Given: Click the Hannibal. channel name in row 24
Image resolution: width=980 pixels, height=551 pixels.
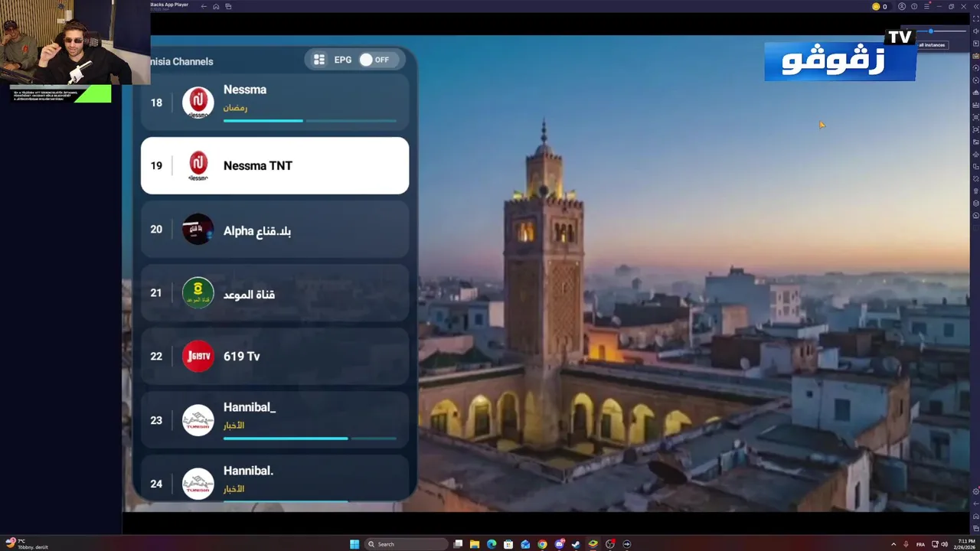Looking at the screenshot, I should pyautogui.click(x=248, y=471).
